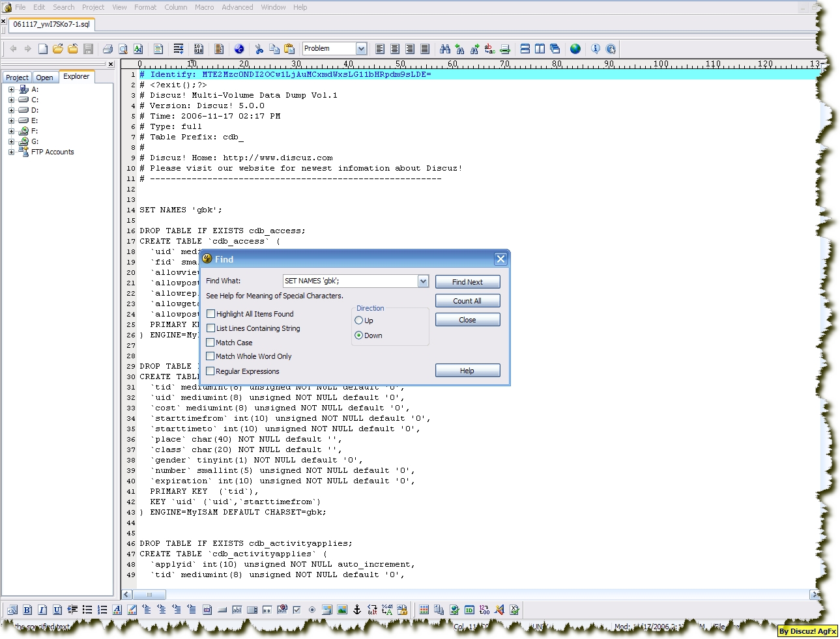840x639 pixels.
Task: Click the Find What text field
Action: 350,281
